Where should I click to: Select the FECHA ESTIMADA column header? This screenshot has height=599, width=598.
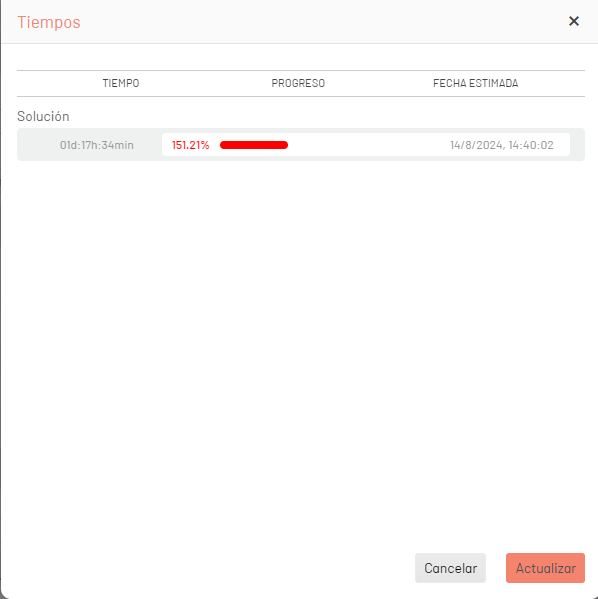pos(475,83)
